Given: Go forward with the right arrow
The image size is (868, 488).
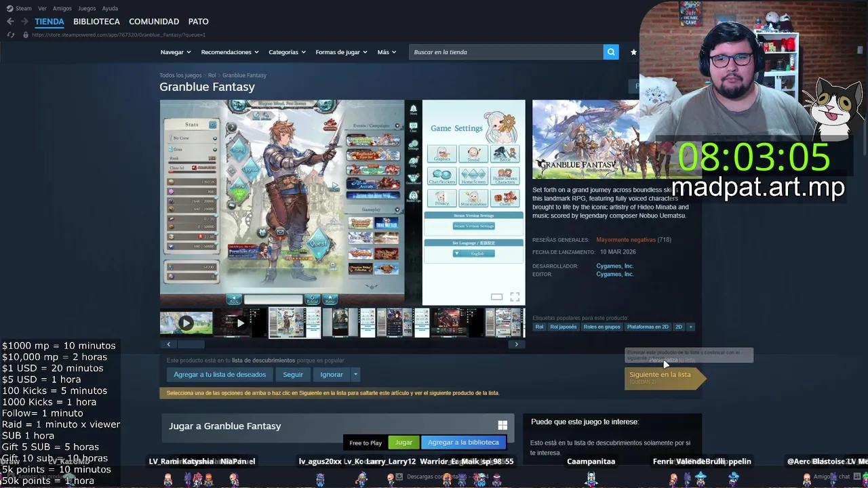Looking at the screenshot, I should (x=24, y=22).
